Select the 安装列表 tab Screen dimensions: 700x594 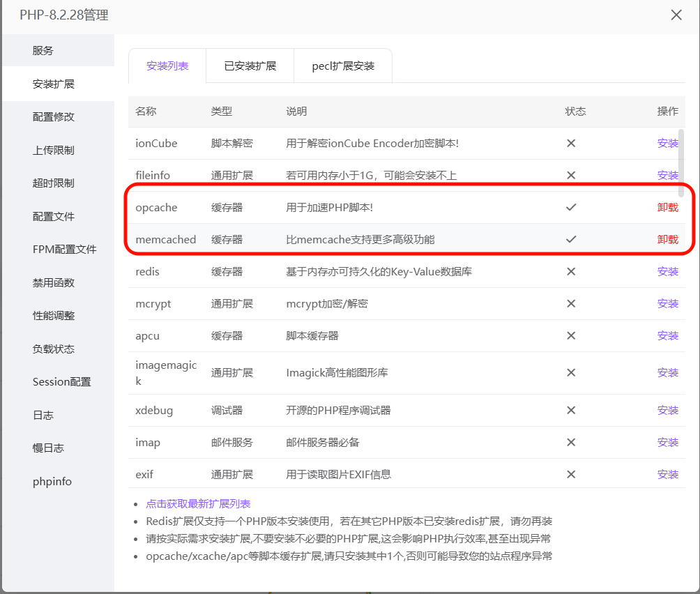167,66
